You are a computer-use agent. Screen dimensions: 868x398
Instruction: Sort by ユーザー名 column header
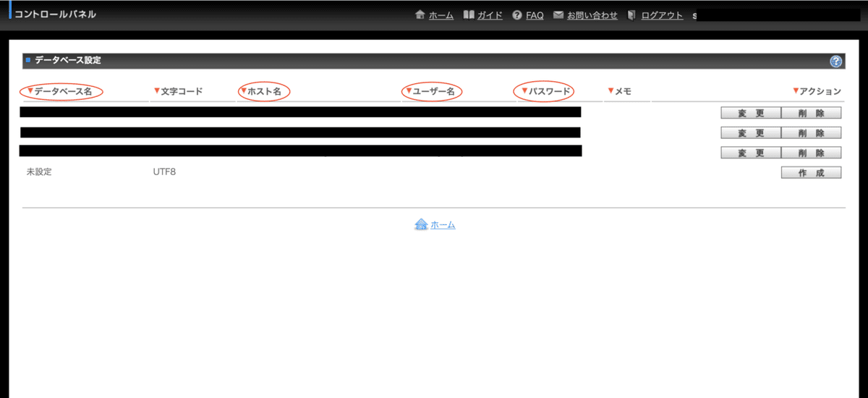click(x=430, y=91)
